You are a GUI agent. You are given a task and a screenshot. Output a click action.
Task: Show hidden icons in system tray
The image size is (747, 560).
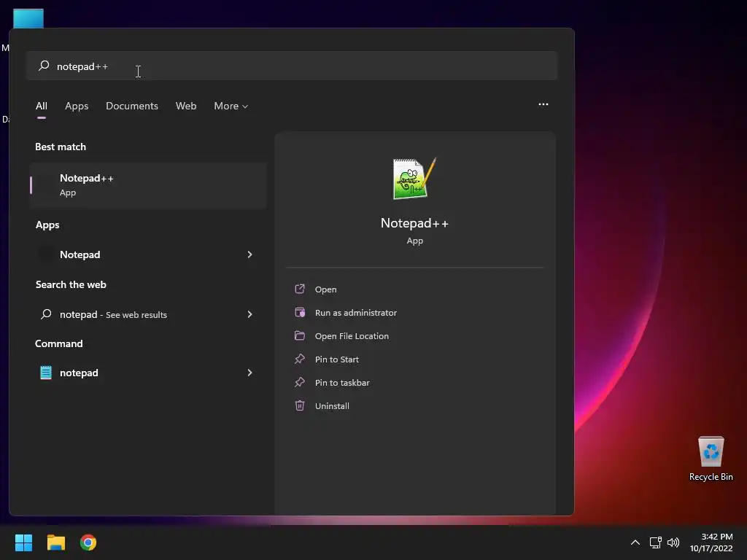point(635,542)
